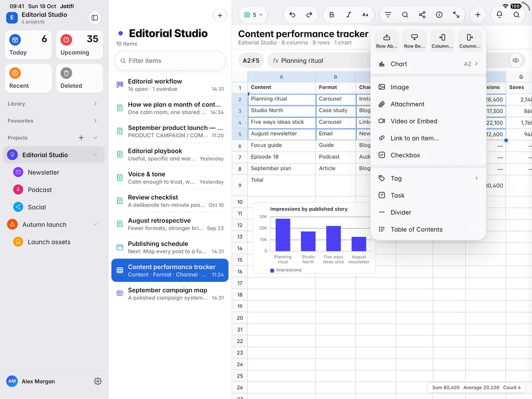Toggle the sidebar panel icon
The height and width of the screenshot is (399, 532).
click(94, 18)
